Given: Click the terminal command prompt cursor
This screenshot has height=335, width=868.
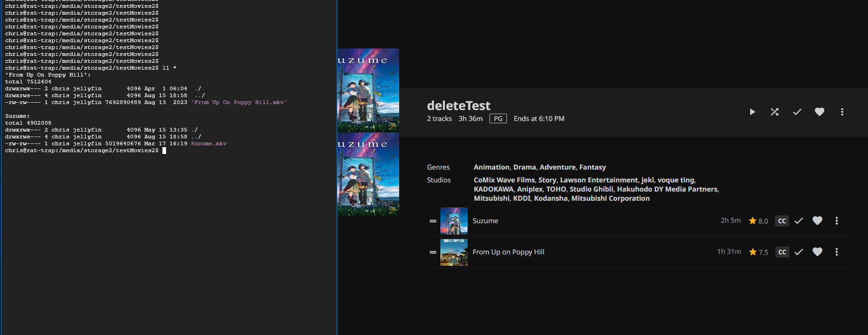Looking at the screenshot, I should 164,150.
